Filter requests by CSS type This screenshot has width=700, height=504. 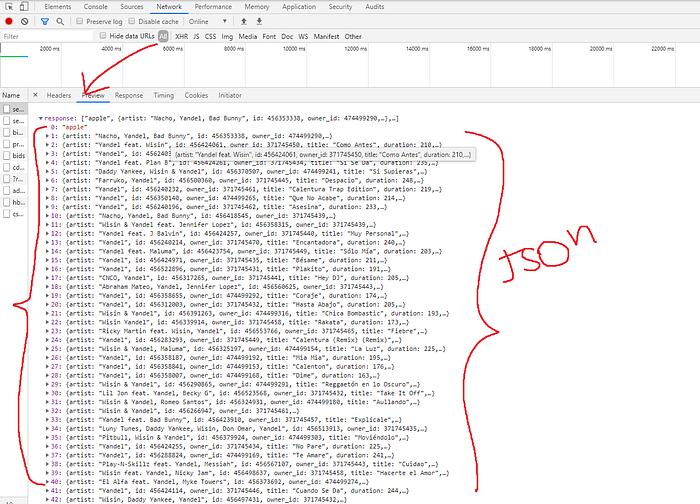point(210,36)
